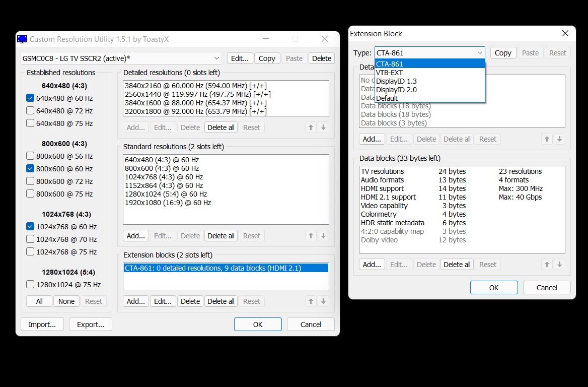Close the Extension Block dialog
This screenshot has height=387, width=588.
565,33
